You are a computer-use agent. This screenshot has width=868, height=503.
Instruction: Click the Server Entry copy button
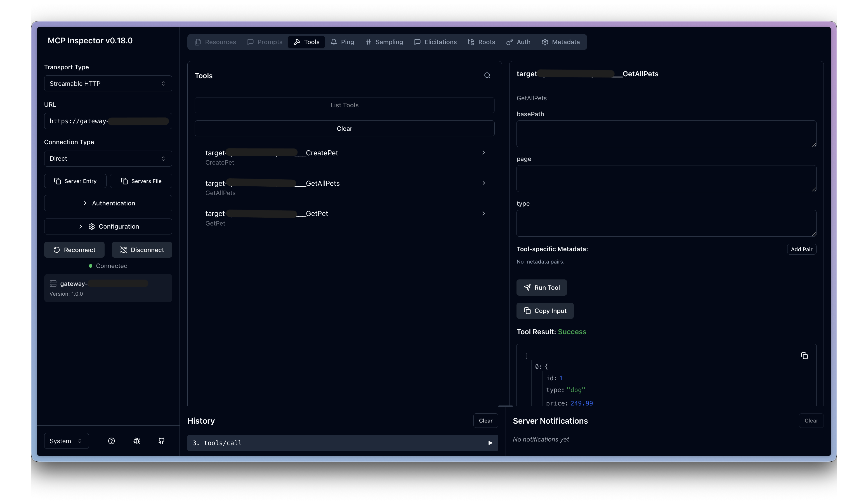tap(75, 181)
